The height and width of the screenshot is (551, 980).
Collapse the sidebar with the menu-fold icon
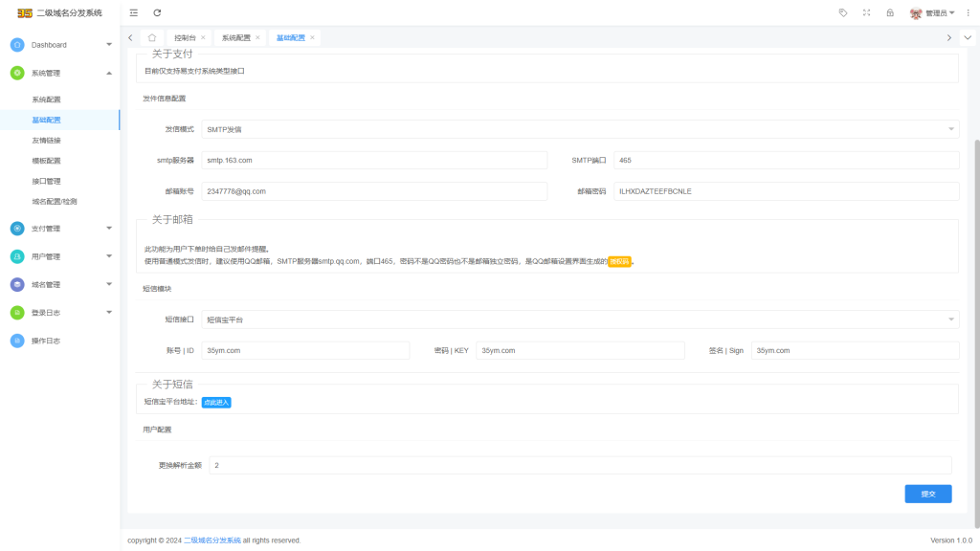[133, 12]
